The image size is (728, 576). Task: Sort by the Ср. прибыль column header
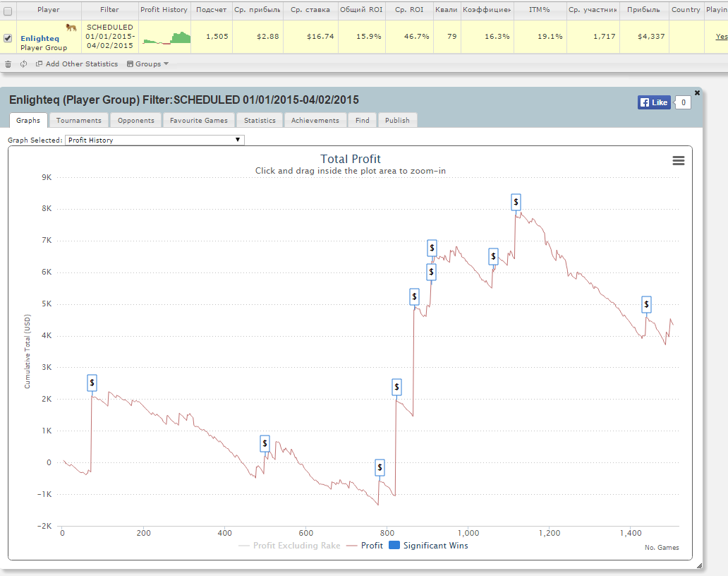pyautogui.click(x=257, y=10)
